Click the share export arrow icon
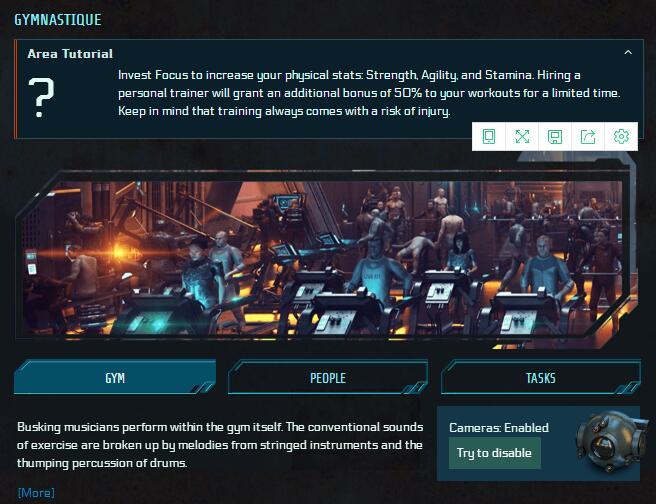 click(x=588, y=136)
